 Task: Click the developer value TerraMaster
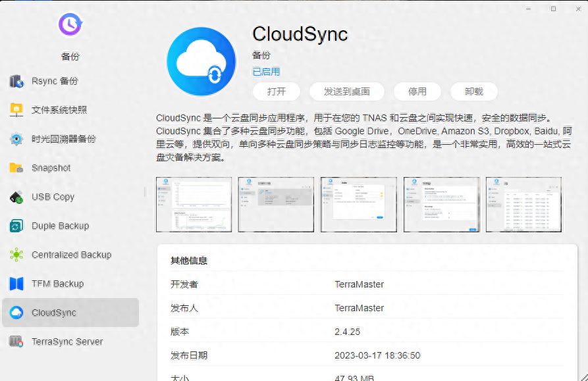click(360, 284)
